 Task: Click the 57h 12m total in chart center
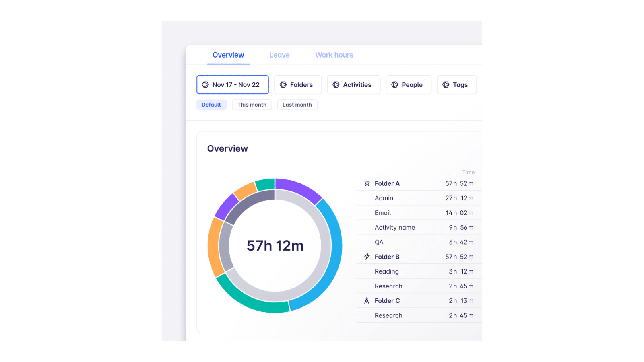pos(275,246)
